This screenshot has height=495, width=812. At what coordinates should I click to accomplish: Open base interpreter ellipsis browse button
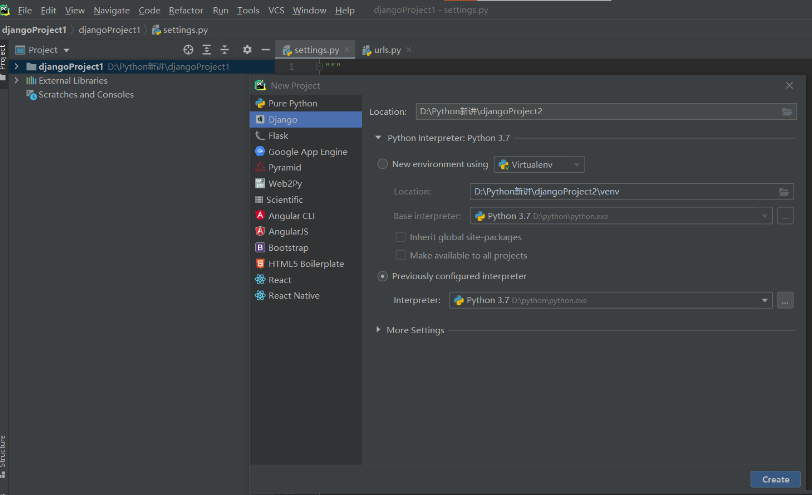(785, 216)
